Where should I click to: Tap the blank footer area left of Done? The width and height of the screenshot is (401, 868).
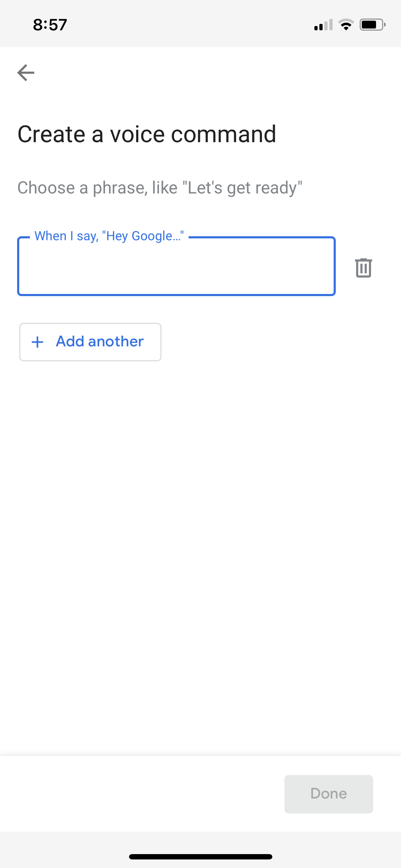point(143,794)
